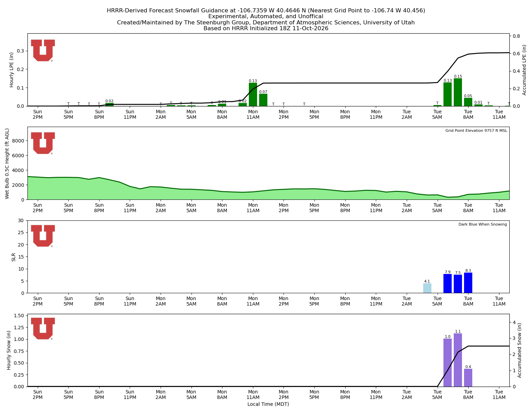Click the 'Grid Point Elevation 9757 ft MSL' note
The image size is (532, 412).
coord(476,130)
